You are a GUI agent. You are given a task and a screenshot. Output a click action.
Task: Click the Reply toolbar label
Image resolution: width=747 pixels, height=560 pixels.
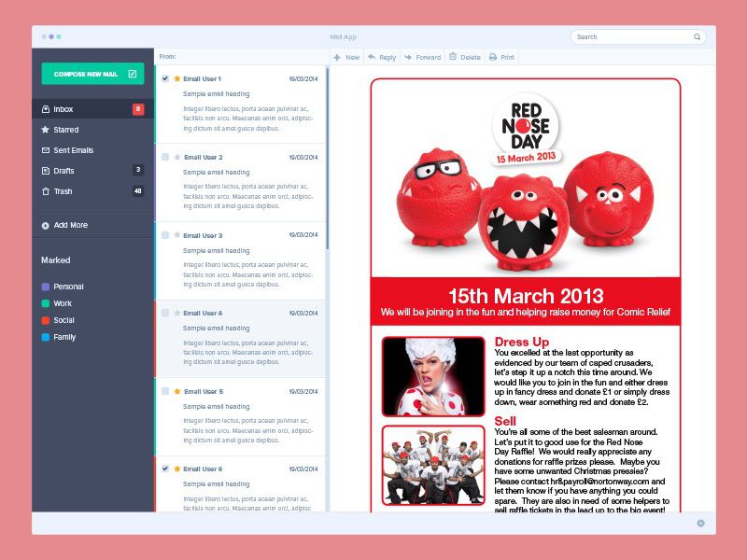(x=388, y=57)
